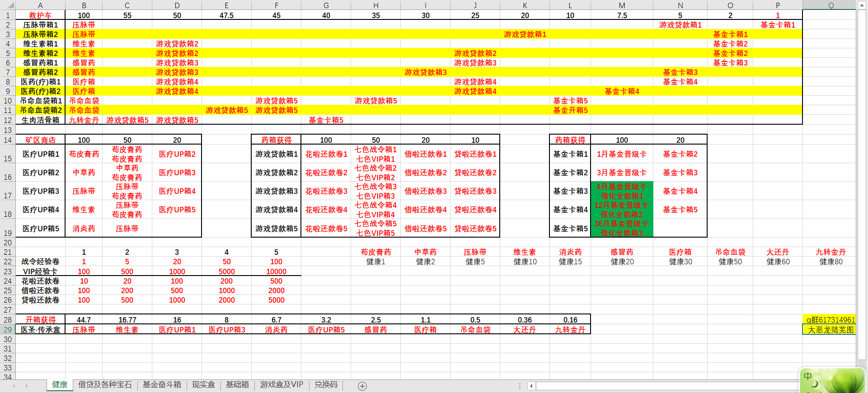Click the 战令经验卷 row label

coord(40,262)
